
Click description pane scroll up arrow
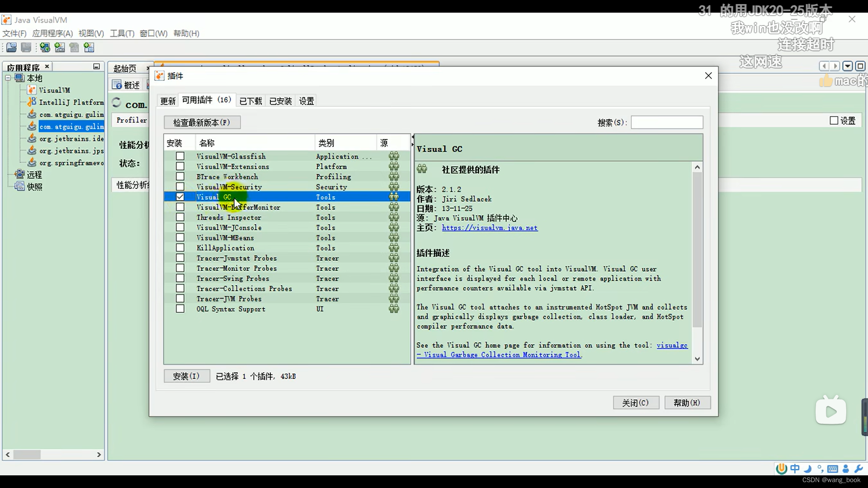[x=697, y=167]
